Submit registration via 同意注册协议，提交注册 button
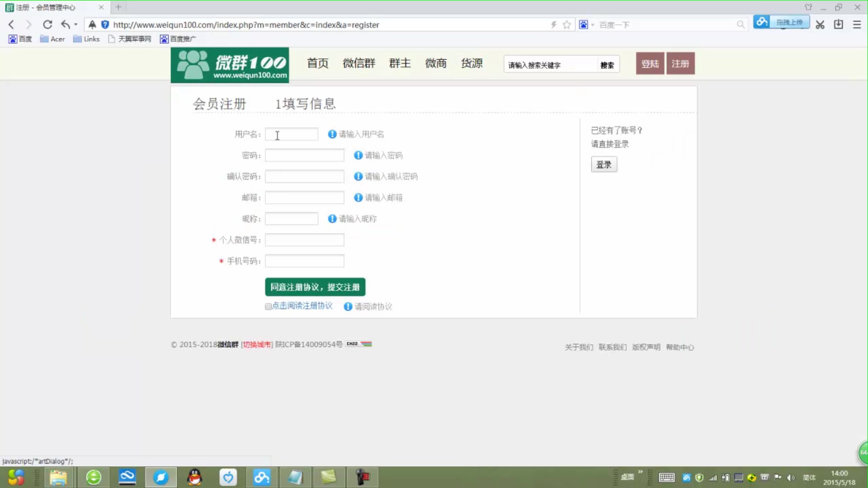This screenshot has height=488, width=868. [x=315, y=286]
